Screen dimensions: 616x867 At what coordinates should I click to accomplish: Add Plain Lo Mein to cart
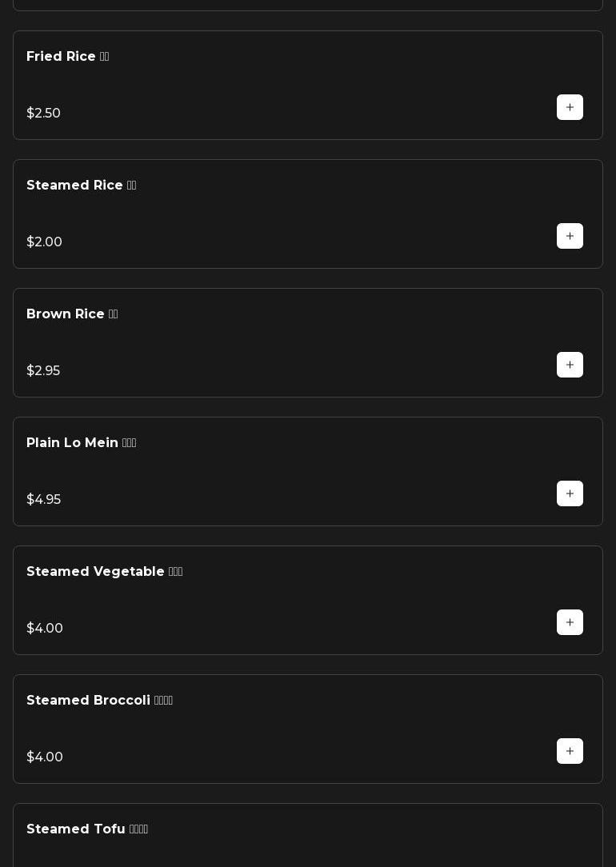point(570,493)
